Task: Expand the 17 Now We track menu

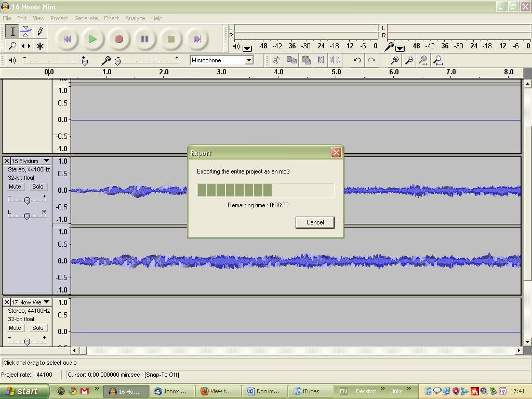Action: [x=46, y=302]
